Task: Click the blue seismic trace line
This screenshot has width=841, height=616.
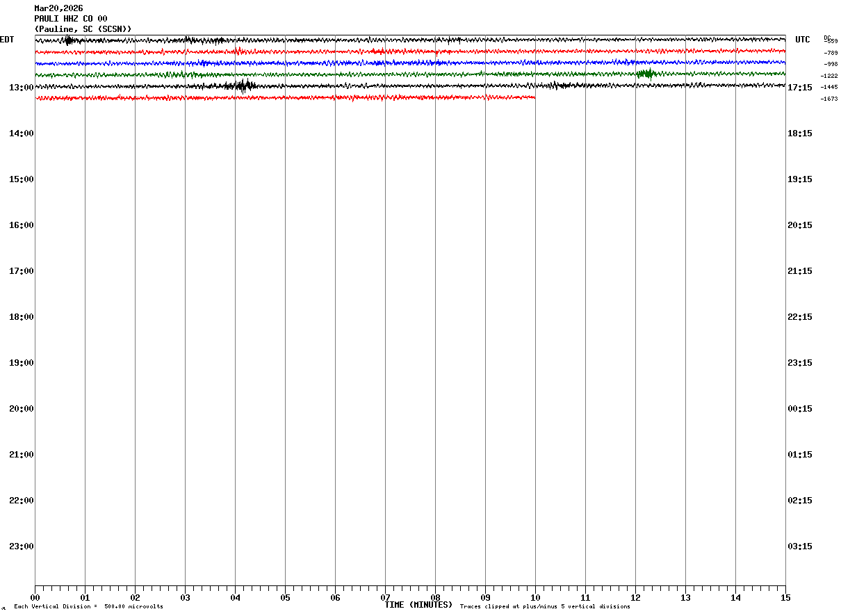Action: [x=410, y=63]
